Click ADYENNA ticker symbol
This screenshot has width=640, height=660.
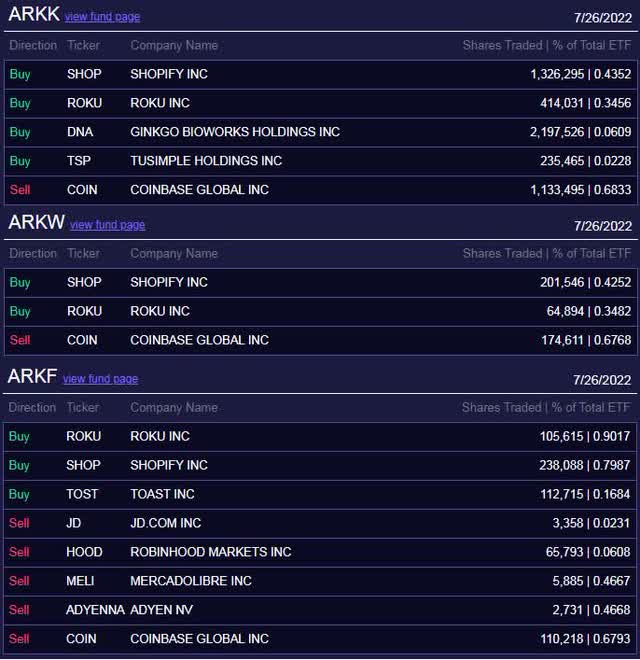96,610
